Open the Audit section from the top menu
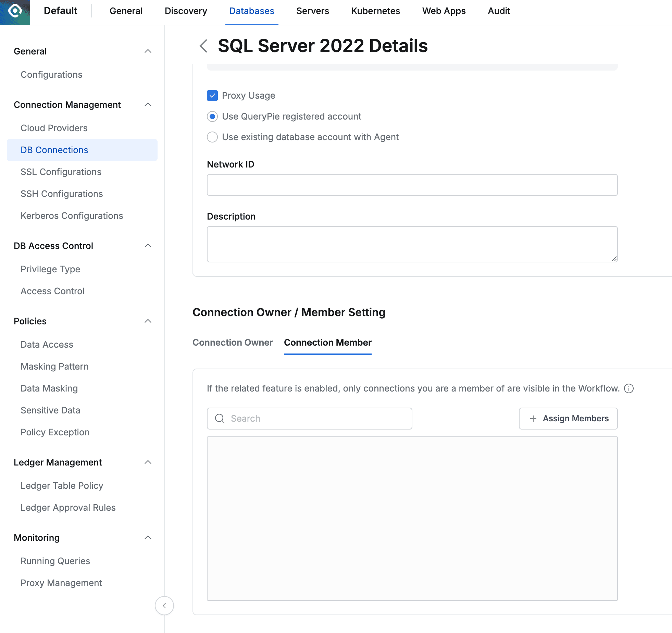This screenshot has height=633, width=672. pyautogui.click(x=499, y=11)
